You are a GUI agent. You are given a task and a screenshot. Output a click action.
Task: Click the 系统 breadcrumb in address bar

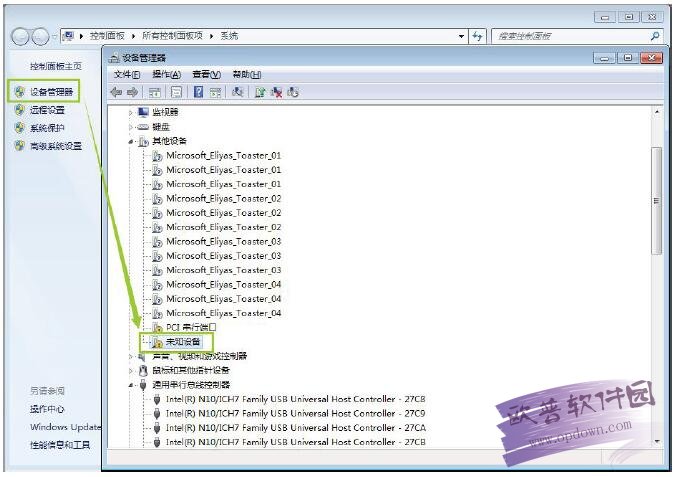(x=229, y=36)
